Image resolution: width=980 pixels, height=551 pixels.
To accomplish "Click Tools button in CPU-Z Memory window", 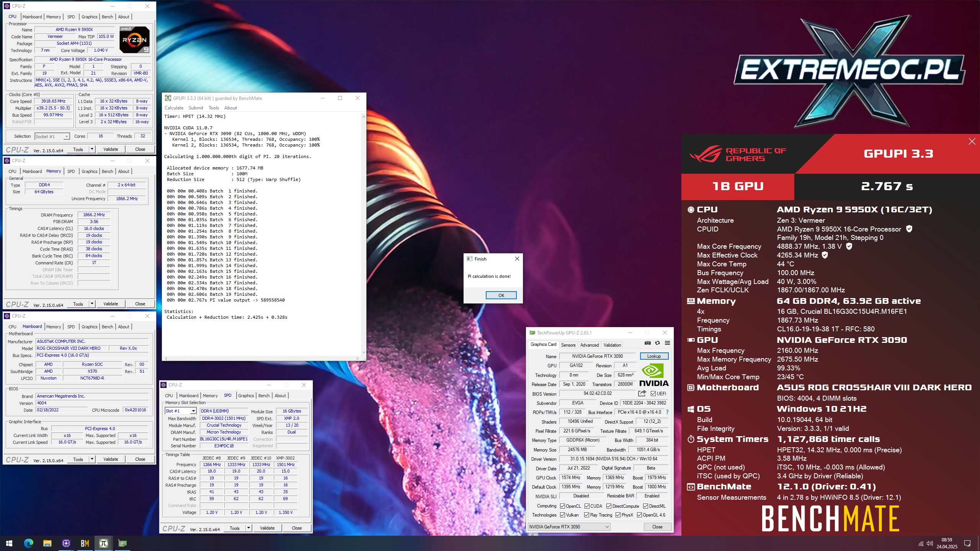I will coord(78,304).
